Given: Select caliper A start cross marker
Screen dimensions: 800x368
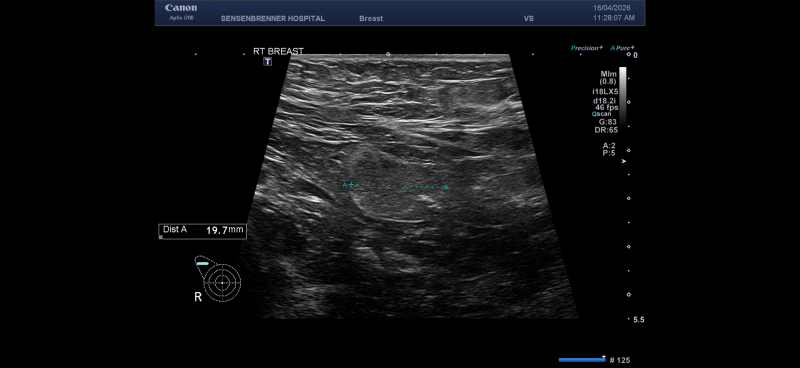Looking at the screenshot, I should pos(351,184).
